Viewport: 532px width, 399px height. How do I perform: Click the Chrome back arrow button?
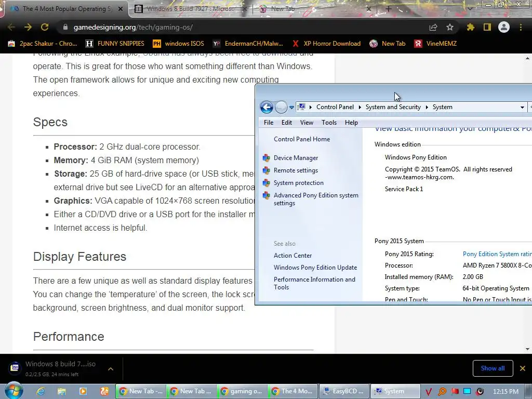pos(11,27)
